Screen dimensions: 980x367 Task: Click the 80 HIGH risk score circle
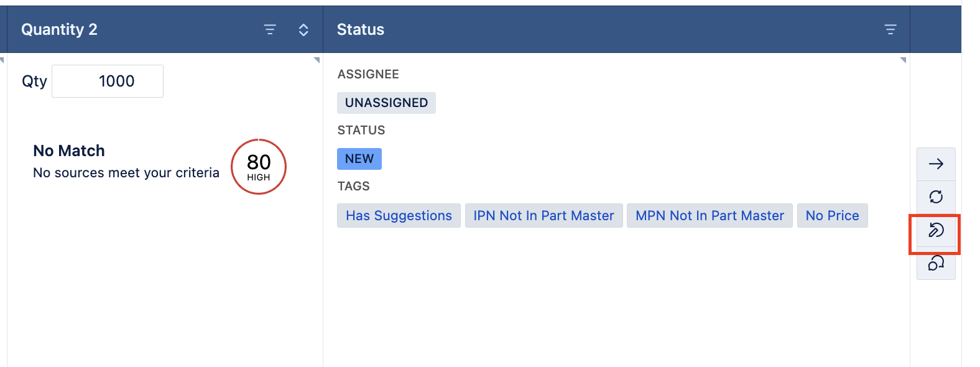click(x=259, y=167)
